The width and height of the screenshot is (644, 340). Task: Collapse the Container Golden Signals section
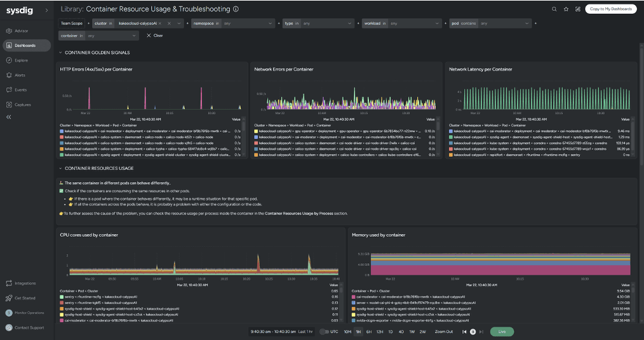(60, 53)
